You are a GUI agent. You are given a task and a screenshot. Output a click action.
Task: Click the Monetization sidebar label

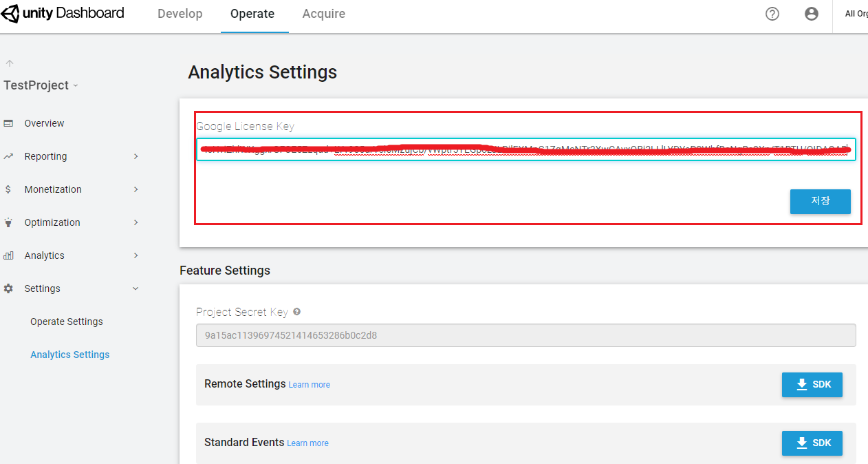click(x=53, y=189)
